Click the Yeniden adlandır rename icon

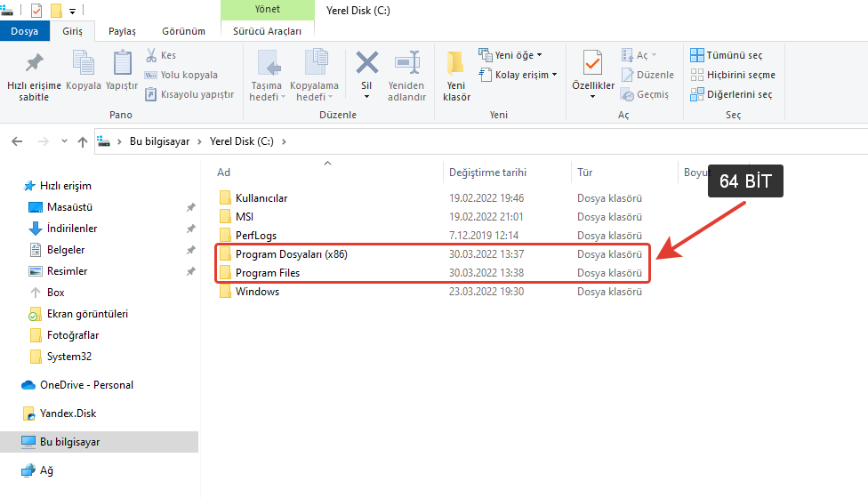click(406, 64)
